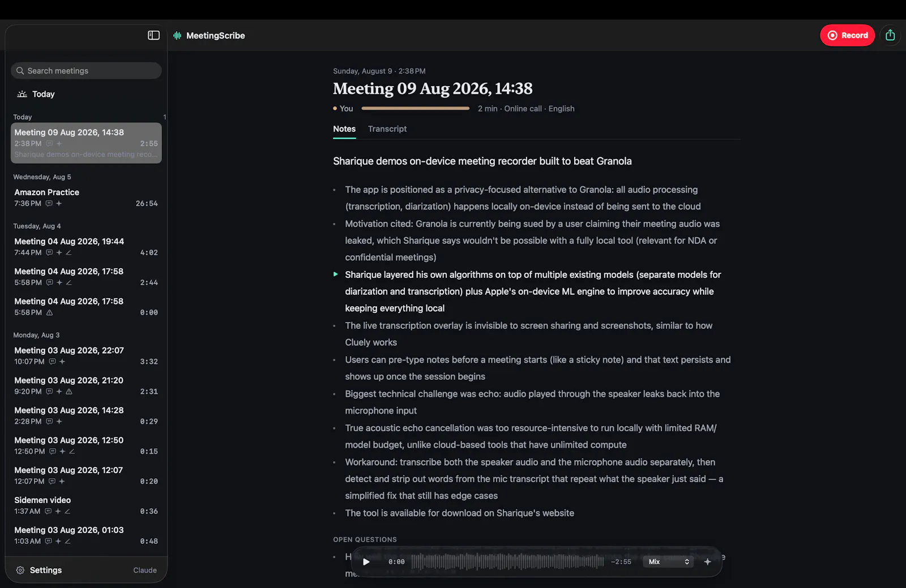This screenshot has height=588, width=906.
Task: Open the Amazon Practice meeting
Action: [86, 198]
